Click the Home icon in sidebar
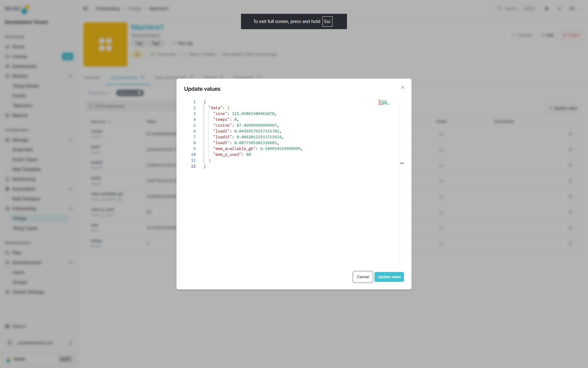588x368 pixels. click(x=7, y=47)
